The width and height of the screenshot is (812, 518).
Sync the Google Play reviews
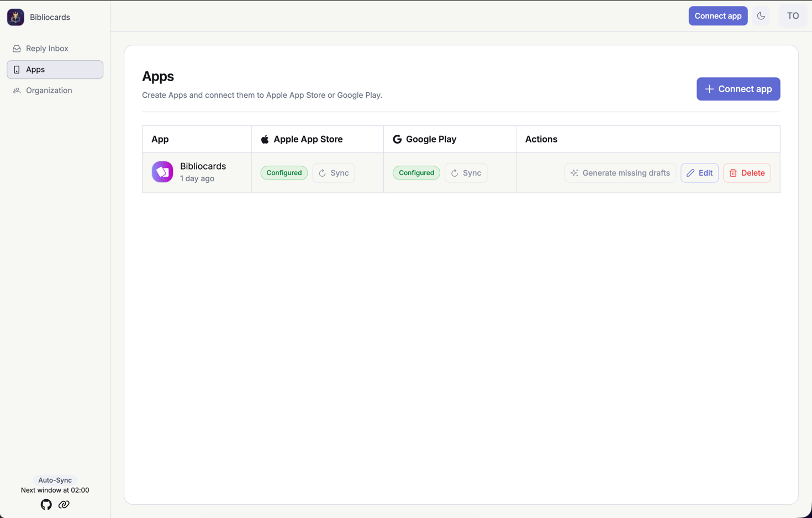click(466, 173)
